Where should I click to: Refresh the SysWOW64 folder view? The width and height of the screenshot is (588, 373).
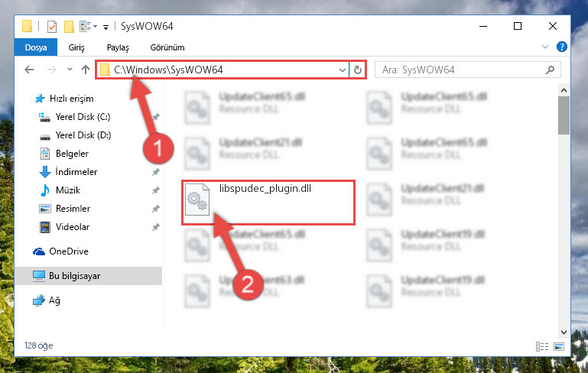[x=357, y=70]
